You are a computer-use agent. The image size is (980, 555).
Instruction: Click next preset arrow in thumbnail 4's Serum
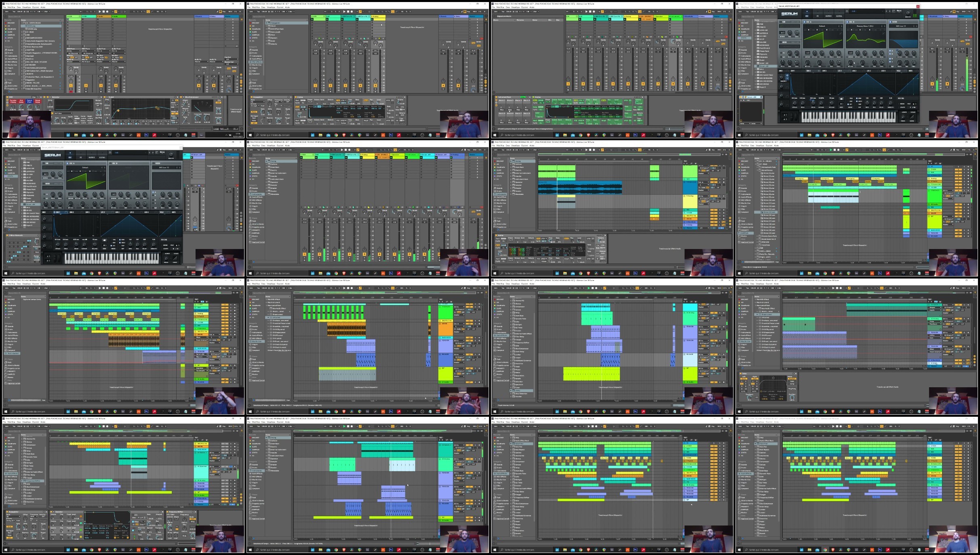(889, 11)
